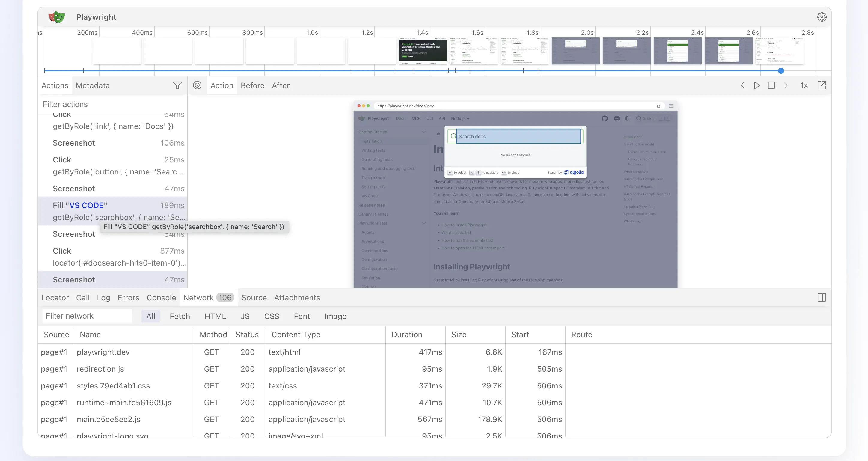Image resolution: width=868 pixels, height=461 pixels.
Task: Open the Locator tab
Action: (x=55, y=298)
